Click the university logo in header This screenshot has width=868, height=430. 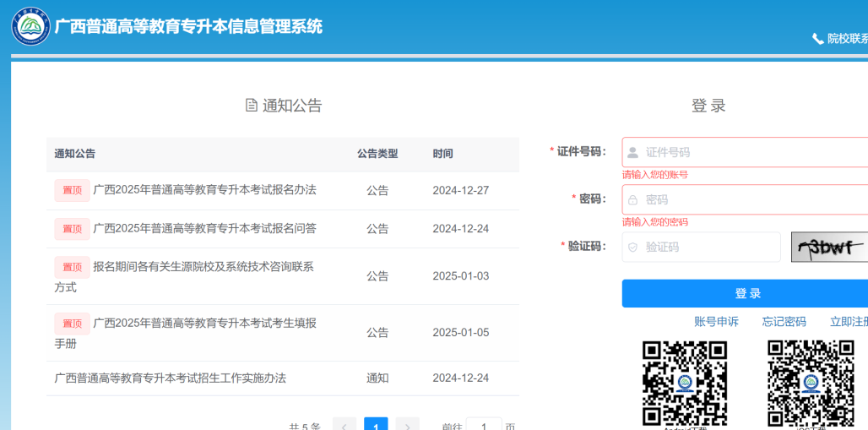(31, 26)
